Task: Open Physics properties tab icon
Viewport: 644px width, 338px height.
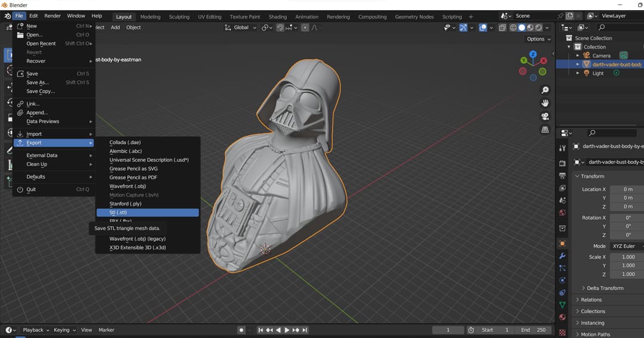Action: [x=562, y=281]
